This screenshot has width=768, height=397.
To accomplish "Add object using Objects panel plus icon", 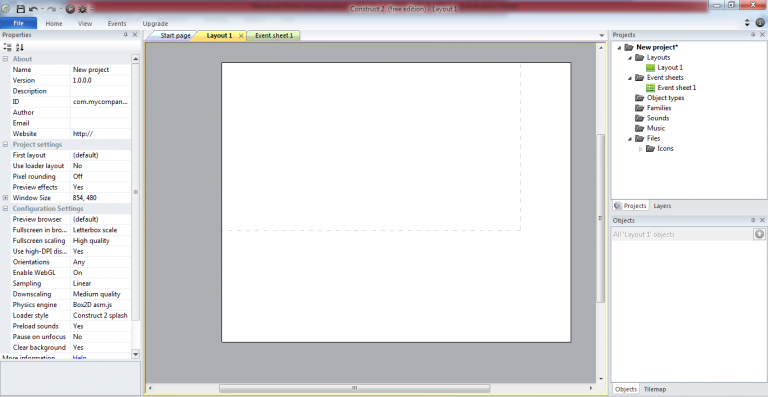I will point(759,234).
